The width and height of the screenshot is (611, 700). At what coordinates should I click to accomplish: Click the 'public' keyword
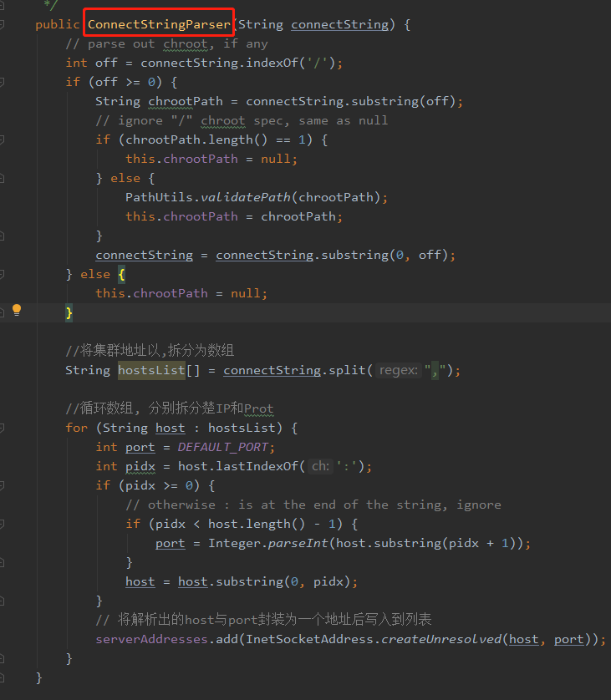pos(57,24)
